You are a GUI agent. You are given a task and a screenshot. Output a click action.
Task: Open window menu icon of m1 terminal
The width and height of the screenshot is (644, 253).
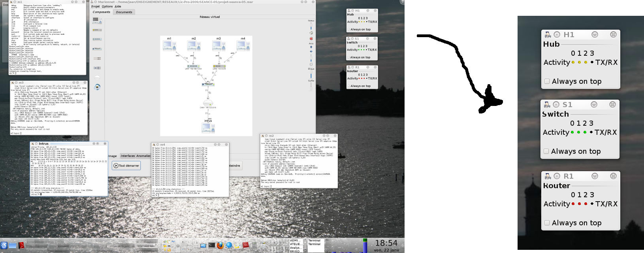click(12, 2)
